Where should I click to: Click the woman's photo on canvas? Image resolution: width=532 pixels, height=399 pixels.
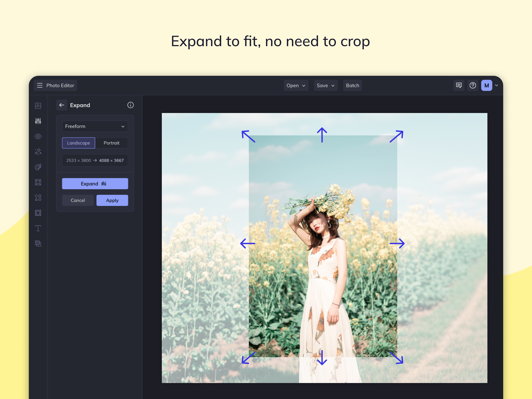(x=323, y=246)
